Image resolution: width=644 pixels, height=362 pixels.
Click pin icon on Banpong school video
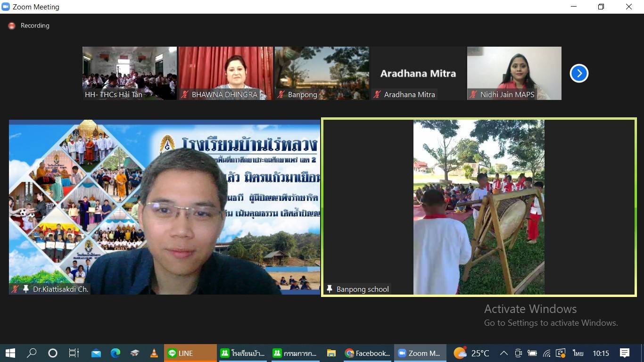(x=330, y=289)
